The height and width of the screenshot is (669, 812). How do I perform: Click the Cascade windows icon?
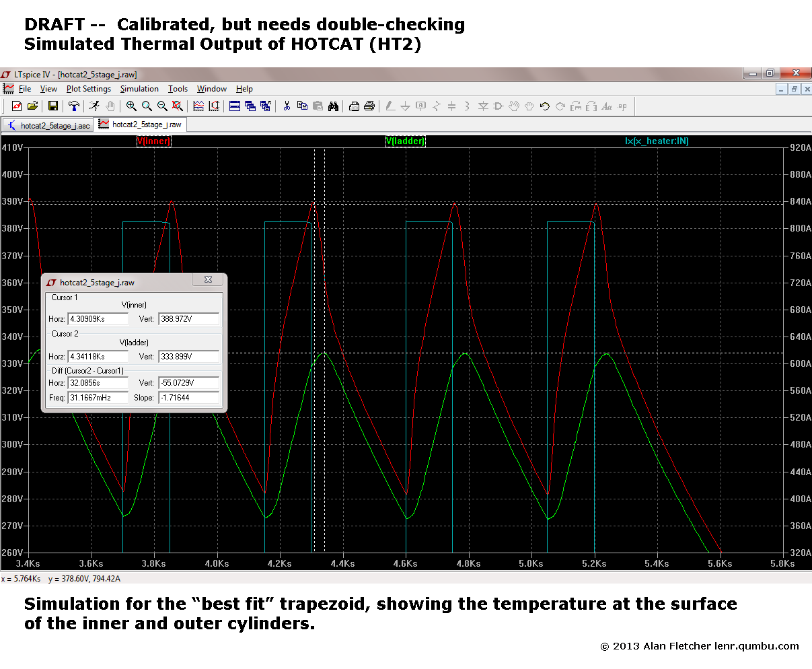coord(250,106)
